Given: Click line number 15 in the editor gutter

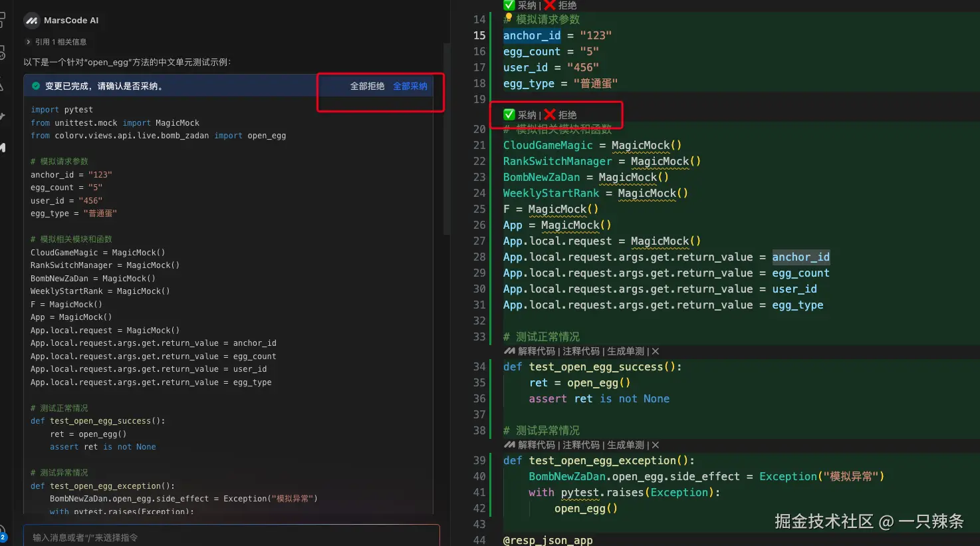Looking at the screenshot, I should pyautogui.click(x=479, y=35).
